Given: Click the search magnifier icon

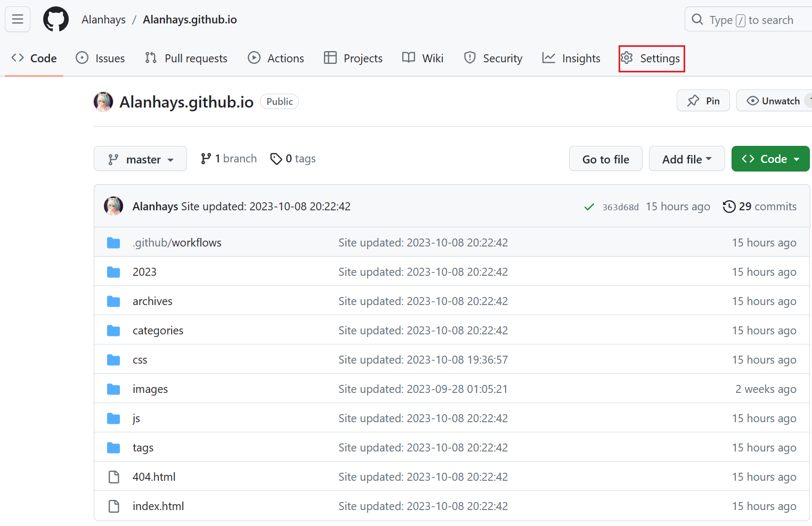Looking at the screenshot, I should tap(697, 20).
